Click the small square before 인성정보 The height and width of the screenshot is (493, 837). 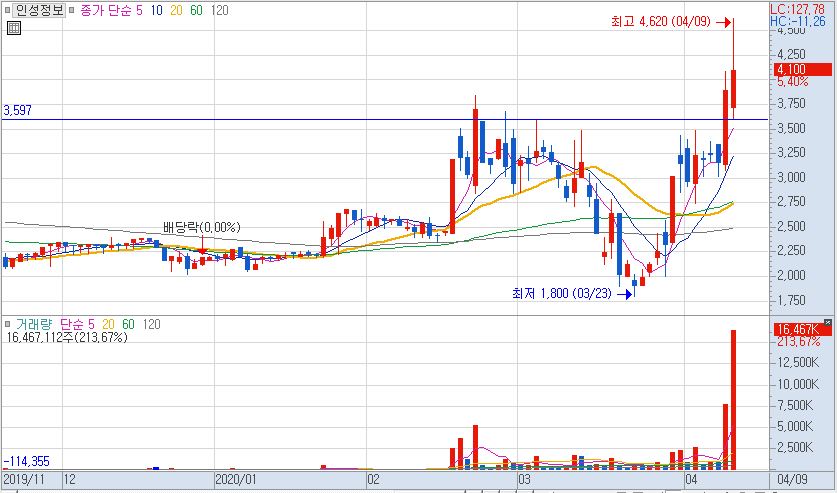point(8,10)
